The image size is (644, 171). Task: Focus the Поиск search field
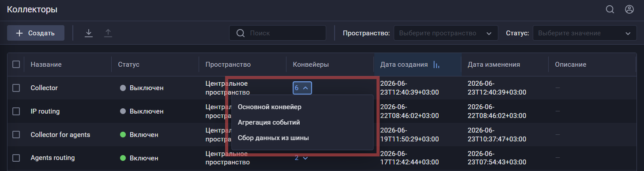click(x=278, y=33)
